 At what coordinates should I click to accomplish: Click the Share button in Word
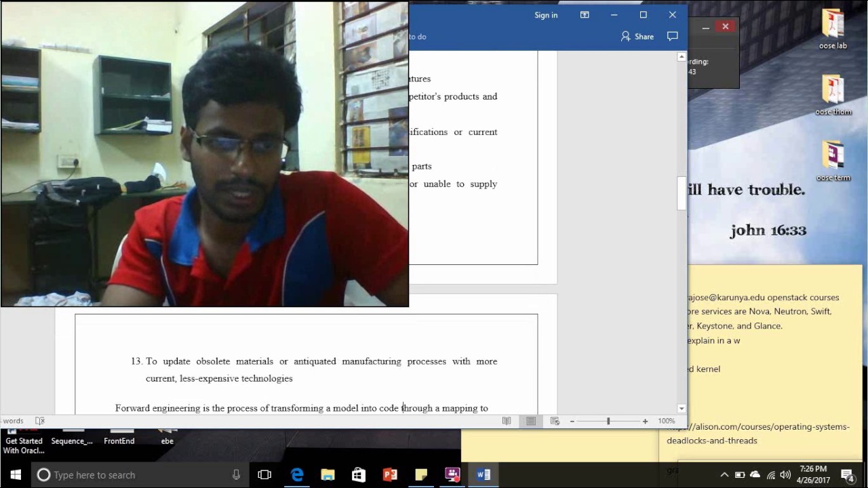637,37
